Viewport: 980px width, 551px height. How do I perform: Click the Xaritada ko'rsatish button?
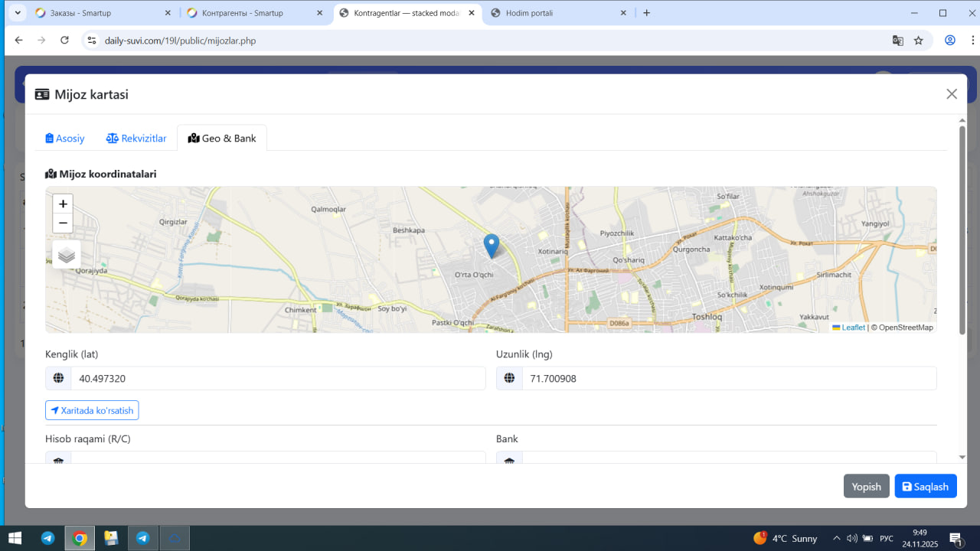point(92,410)
